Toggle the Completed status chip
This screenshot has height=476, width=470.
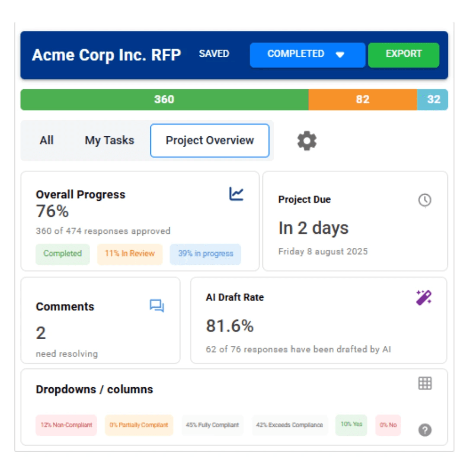62,254
